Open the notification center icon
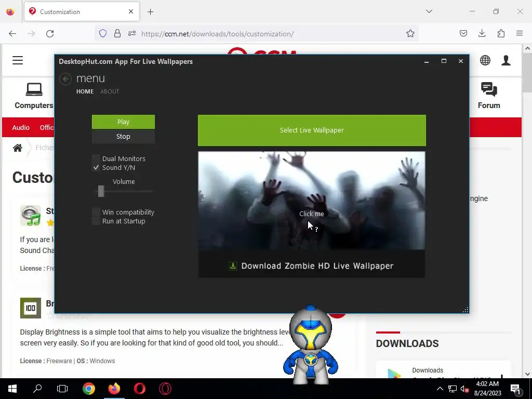The image size is (532, 399). pyautogui.click(x=515, y=389)
